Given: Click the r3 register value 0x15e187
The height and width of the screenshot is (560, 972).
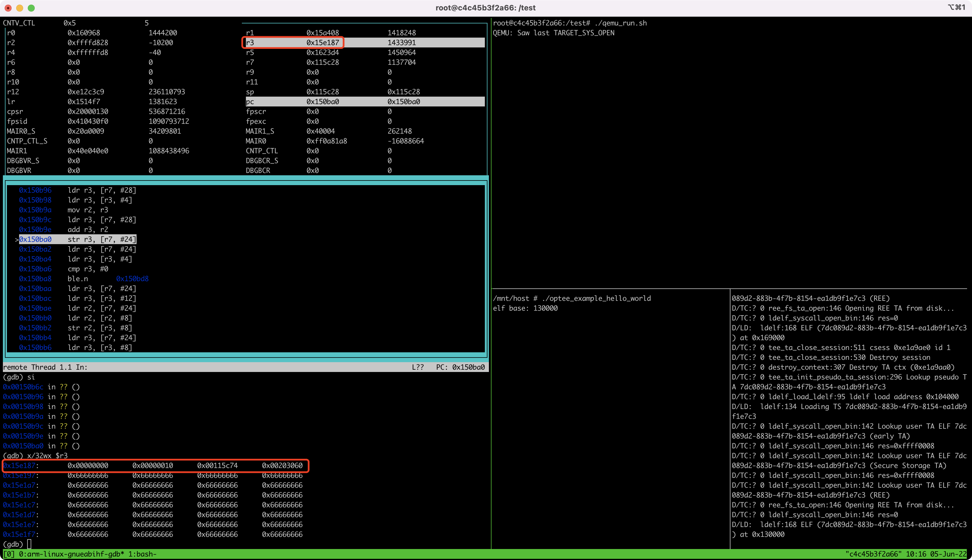Looking at the screenshot, I should (322, 43).
